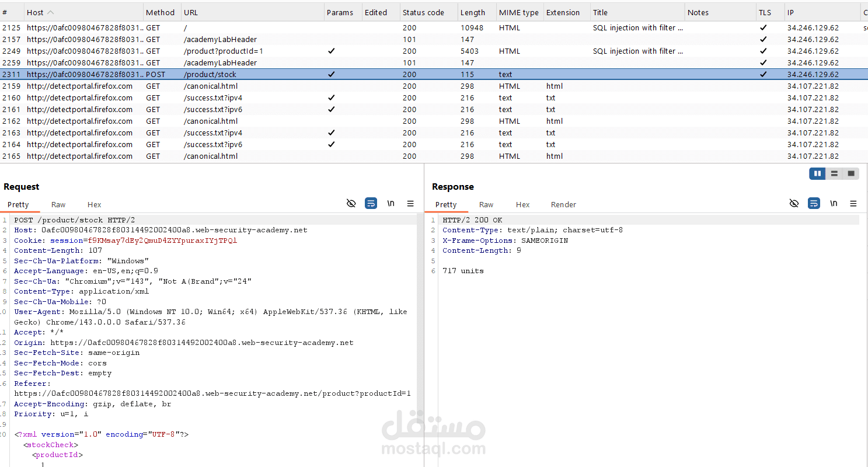Screen dimensions: 868x467
Task: Click the stockCheck XML tag in request
Action: click(51, 445)
